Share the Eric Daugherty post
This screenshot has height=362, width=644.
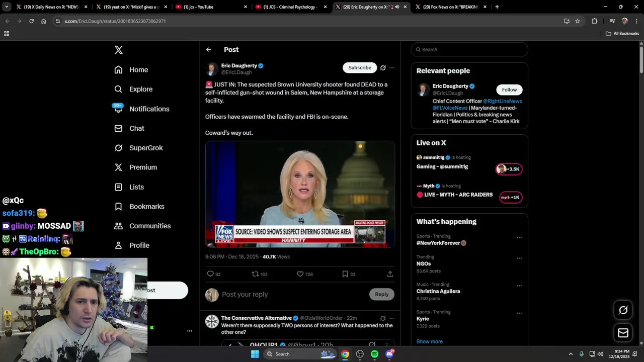point(390,274)
